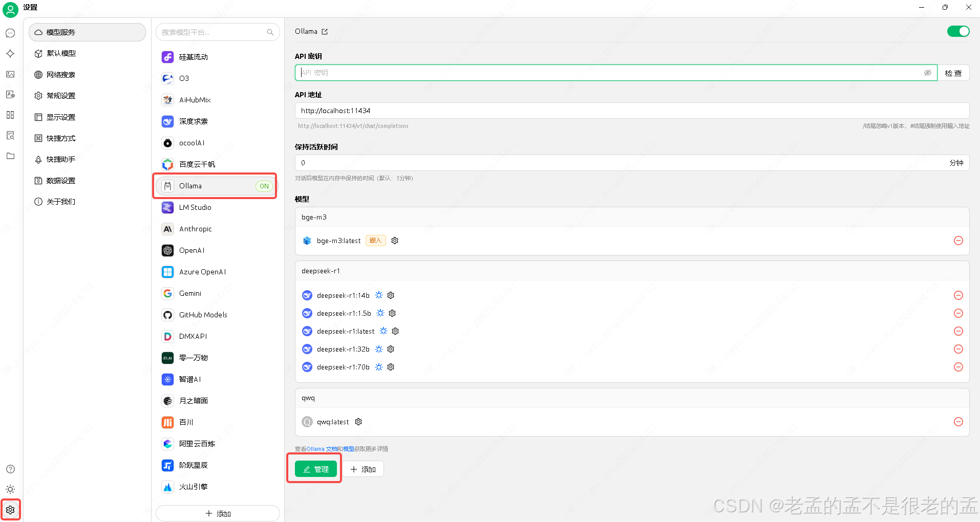The height and width of the screenshot is (522, 980).
Task: Open settings gear for deepseek-r1:1.5b
Action: click(392, 313)
